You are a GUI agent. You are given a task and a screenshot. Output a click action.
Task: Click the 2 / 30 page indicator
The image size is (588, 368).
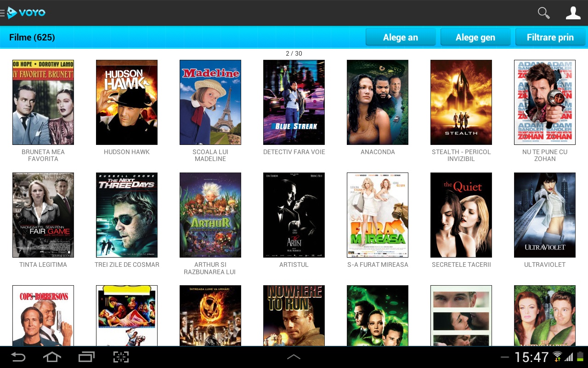(x=294, y=53)
